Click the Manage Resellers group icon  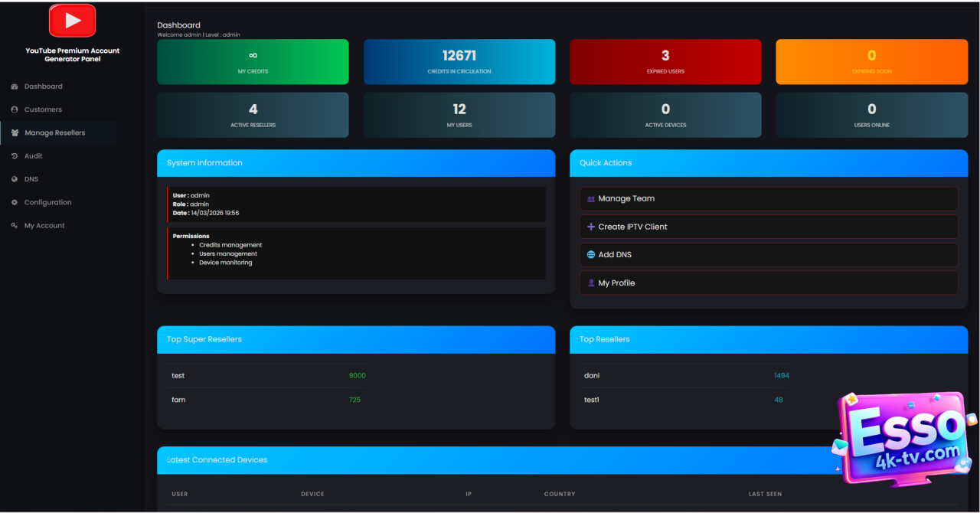[x=15, y=133]
